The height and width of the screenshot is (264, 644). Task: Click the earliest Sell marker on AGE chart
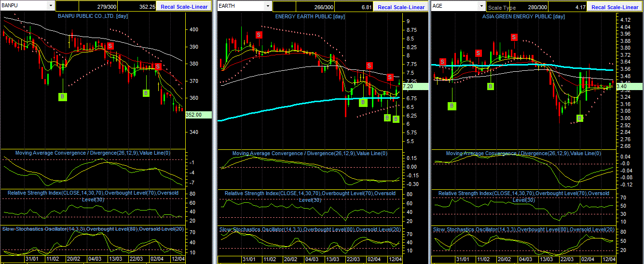pyautogui.click(x=442, y=62)
